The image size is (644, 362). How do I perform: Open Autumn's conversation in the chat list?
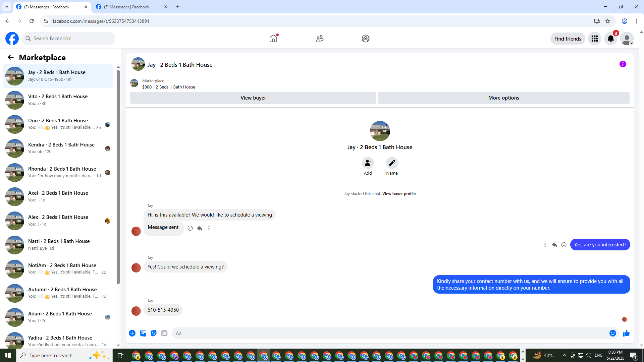58,293
